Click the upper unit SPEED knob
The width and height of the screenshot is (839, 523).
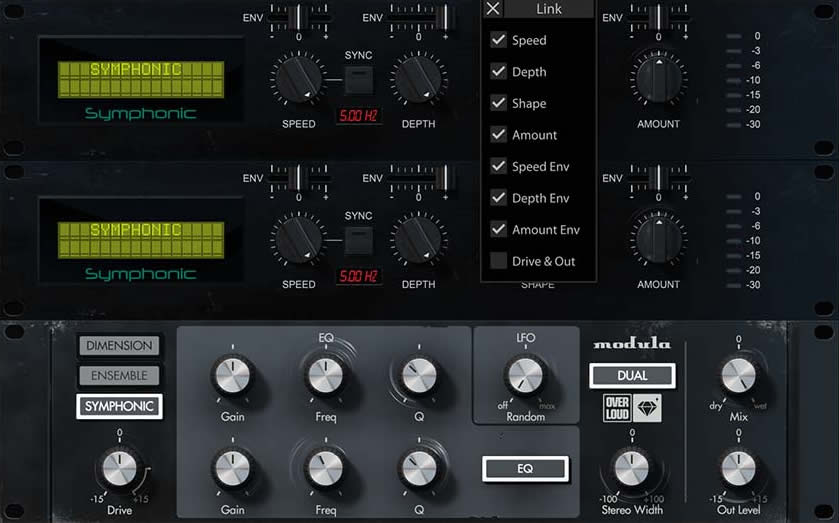[299, 79]
